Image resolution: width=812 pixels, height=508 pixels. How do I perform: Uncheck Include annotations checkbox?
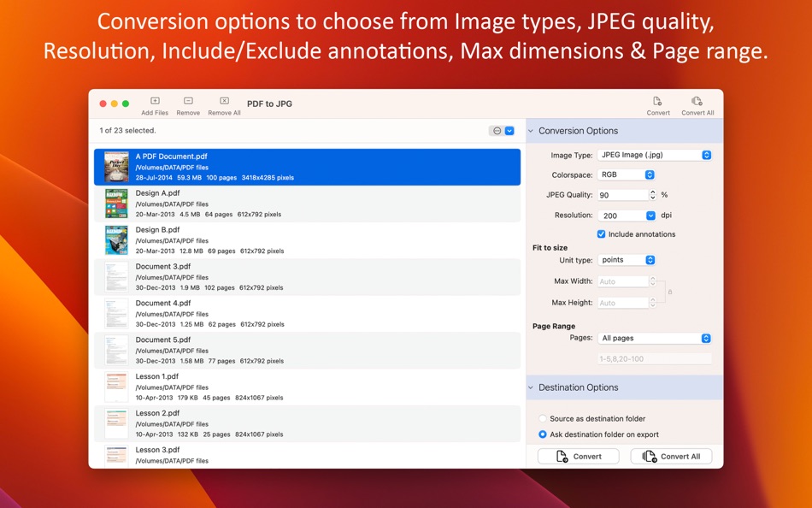coord(601,234)
